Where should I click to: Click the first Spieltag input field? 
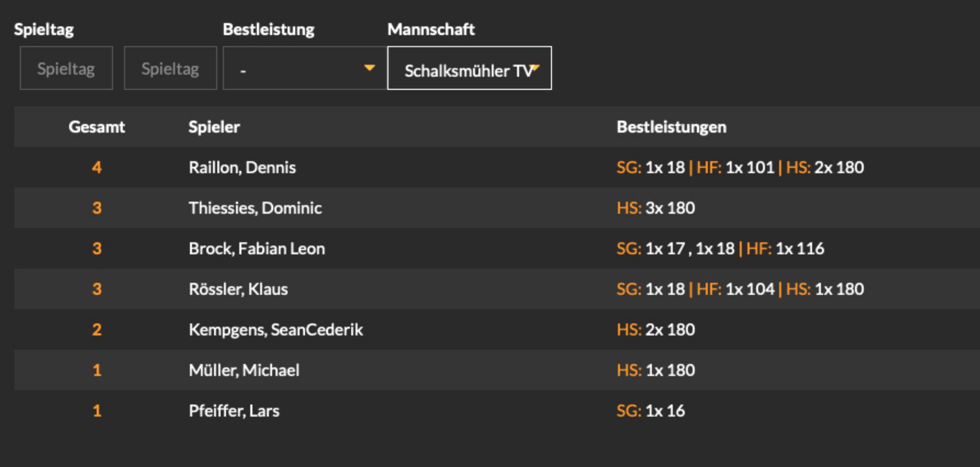pos(66,68)
